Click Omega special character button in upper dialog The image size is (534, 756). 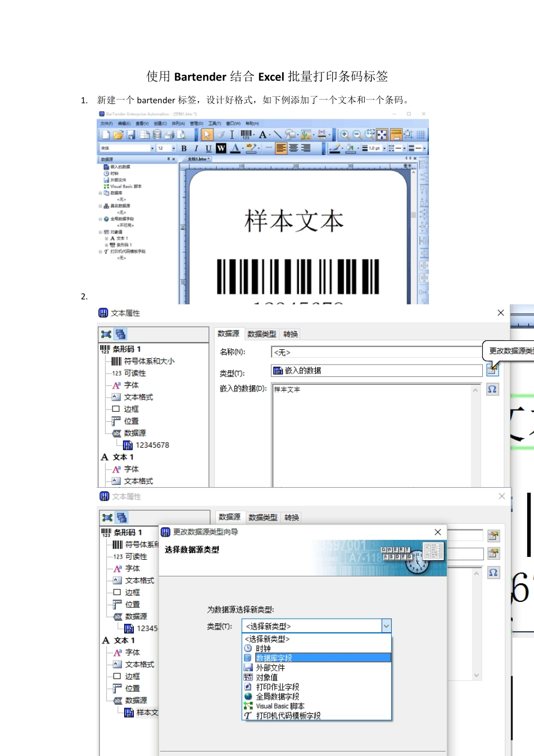click(x=492, y=389)
